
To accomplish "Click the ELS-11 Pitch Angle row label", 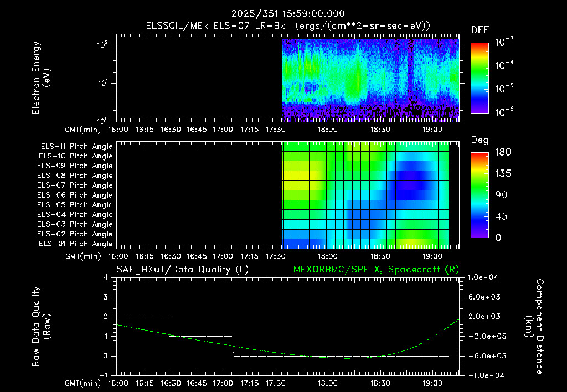I will [76, 147].
